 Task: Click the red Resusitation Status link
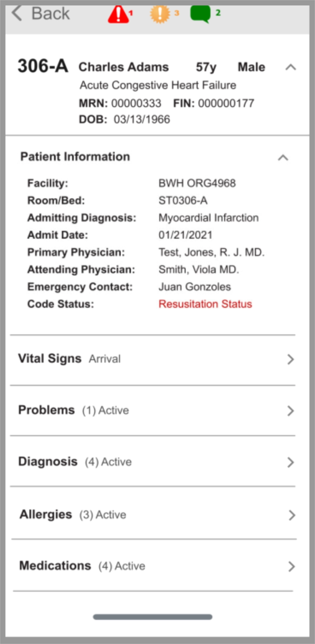205,304
